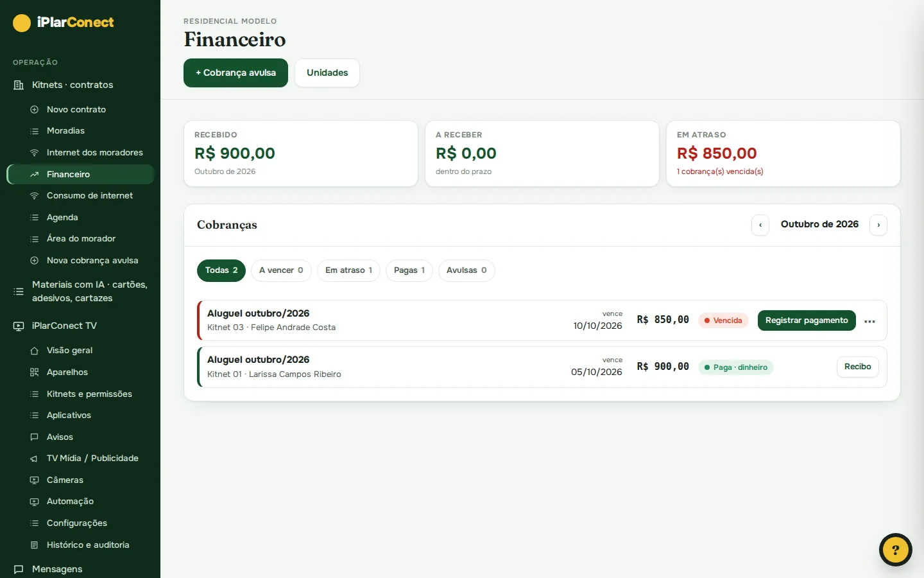The width and height of the screenshot is (924, 578).
Task: Click the iPlarConect TV monitor icon
Action: [19, 326]
